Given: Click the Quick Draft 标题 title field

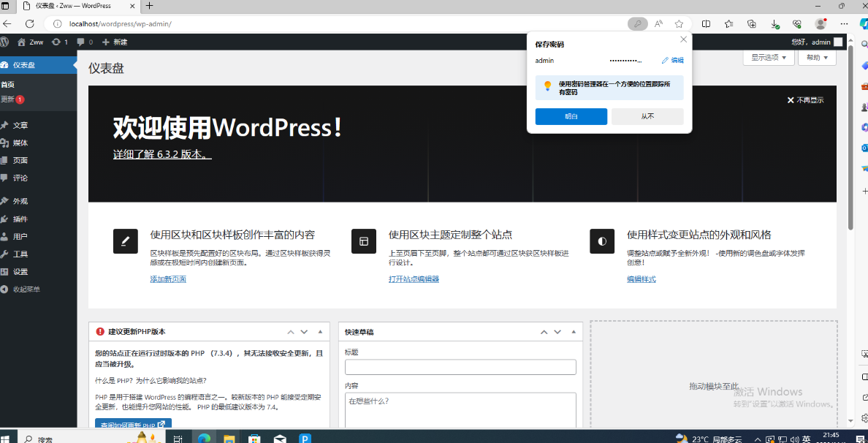Looking at the screenshot, I should pyautogui.click(x=460, y=367).
